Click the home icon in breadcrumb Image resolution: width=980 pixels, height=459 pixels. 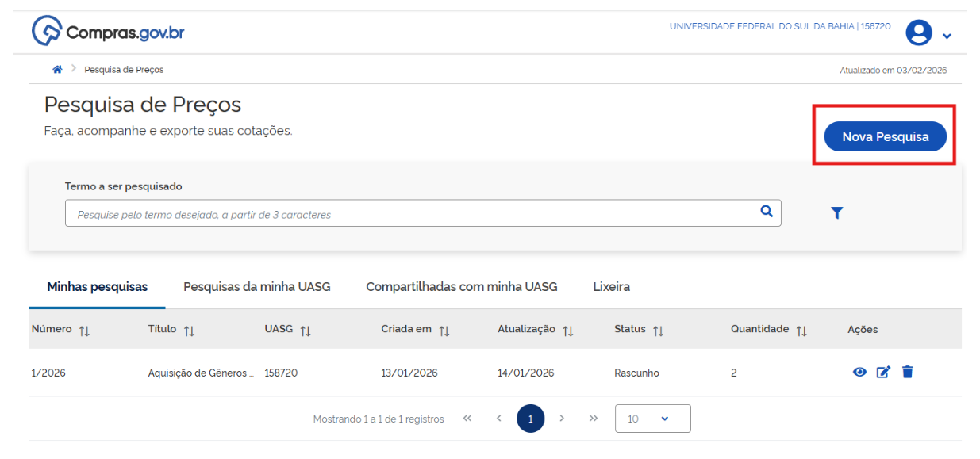57,70
